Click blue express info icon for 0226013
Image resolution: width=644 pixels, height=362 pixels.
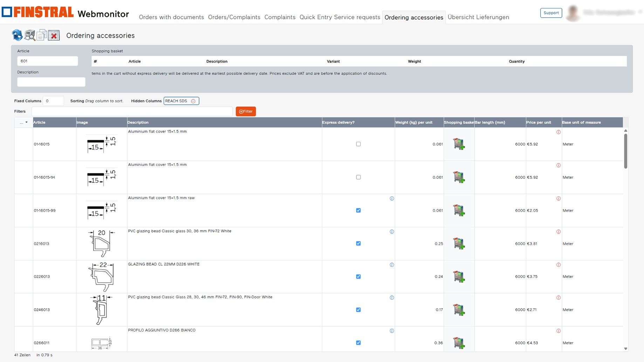pos(392,265)
